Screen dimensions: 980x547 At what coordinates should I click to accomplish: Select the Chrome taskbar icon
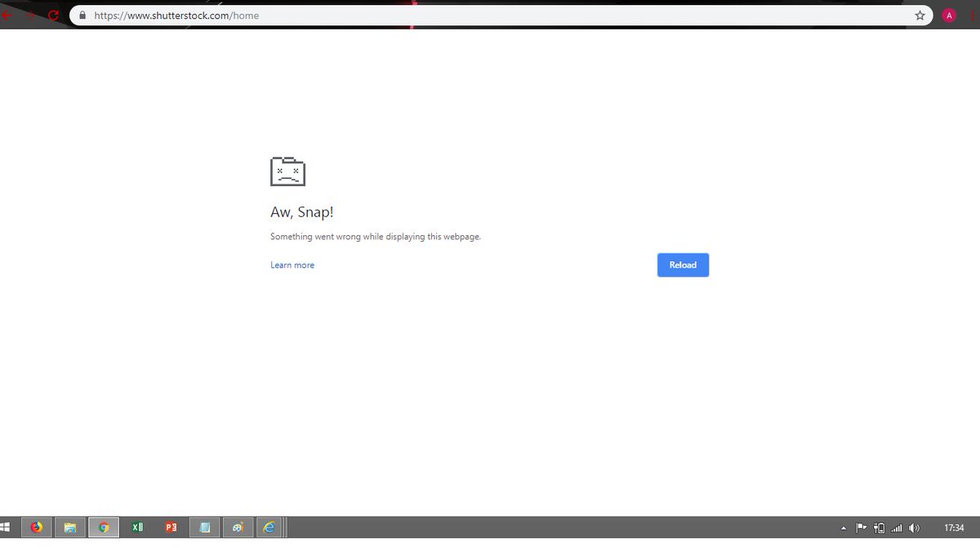104,527
